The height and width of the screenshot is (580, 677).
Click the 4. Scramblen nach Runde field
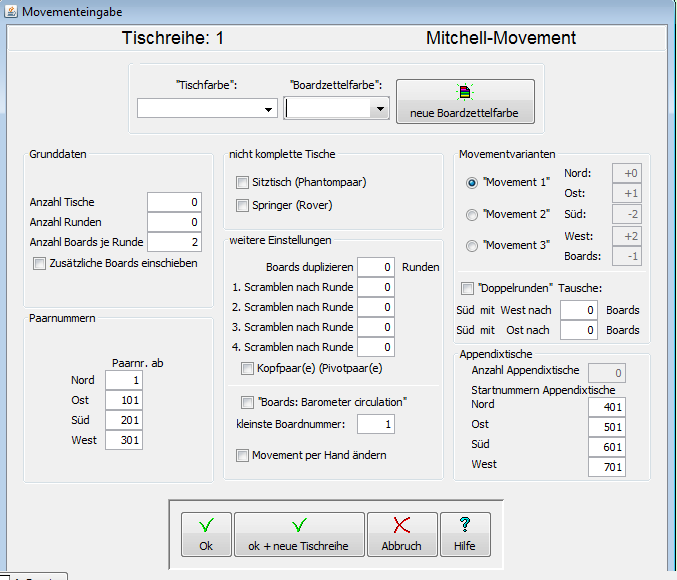[376, 347]
